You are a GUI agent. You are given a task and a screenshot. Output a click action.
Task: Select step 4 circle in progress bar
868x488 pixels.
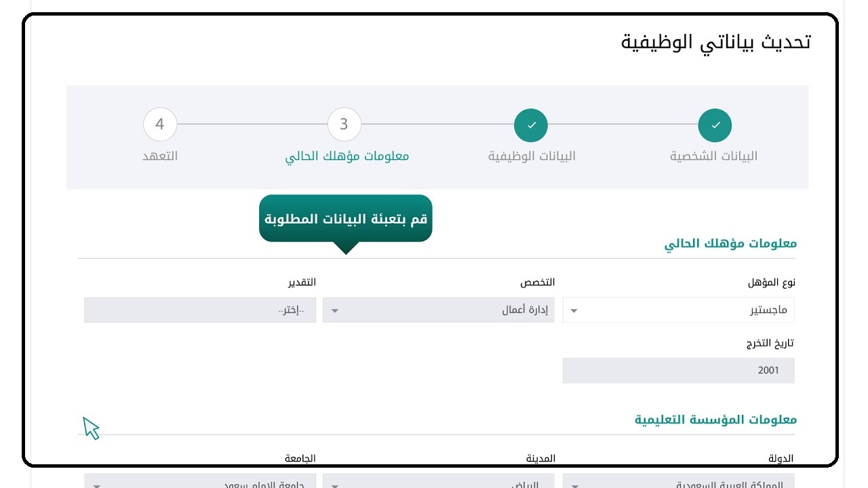coord(160,125)
